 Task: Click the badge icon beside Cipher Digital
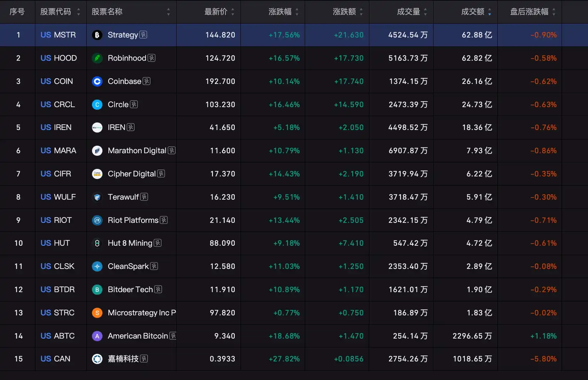tap(161, 174)
